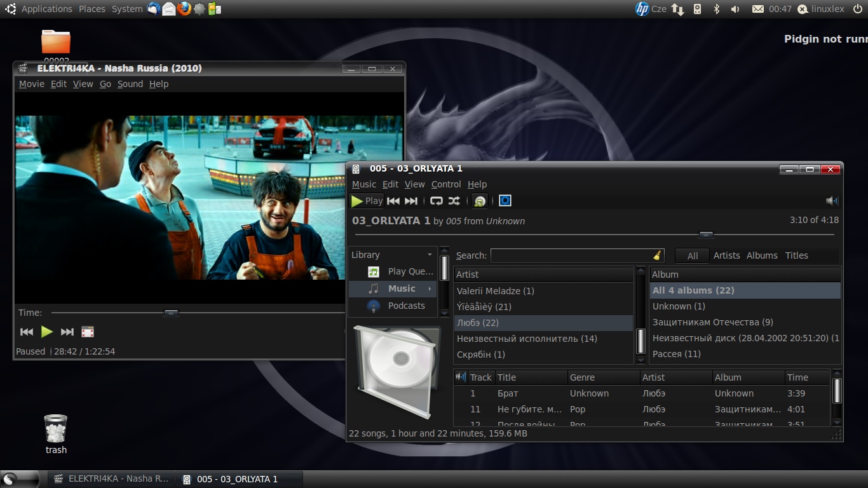Click the album cover art placeholder

pos(396,372)
